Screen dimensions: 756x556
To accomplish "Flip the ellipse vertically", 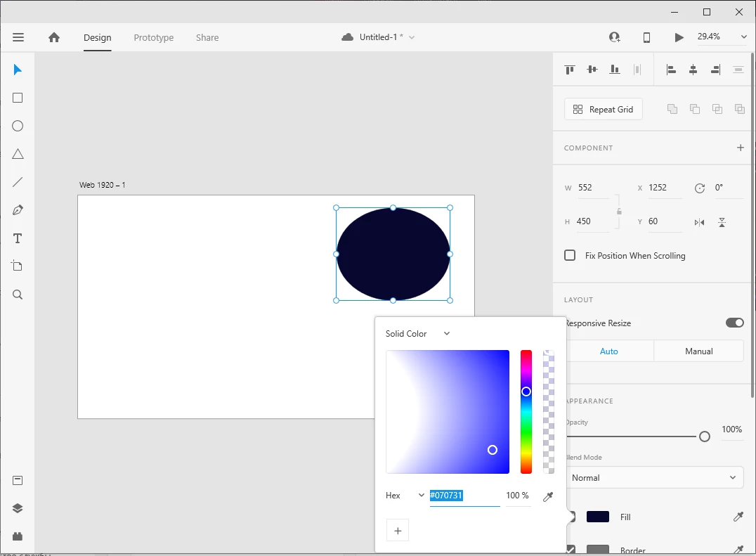I will coord(722,222).
